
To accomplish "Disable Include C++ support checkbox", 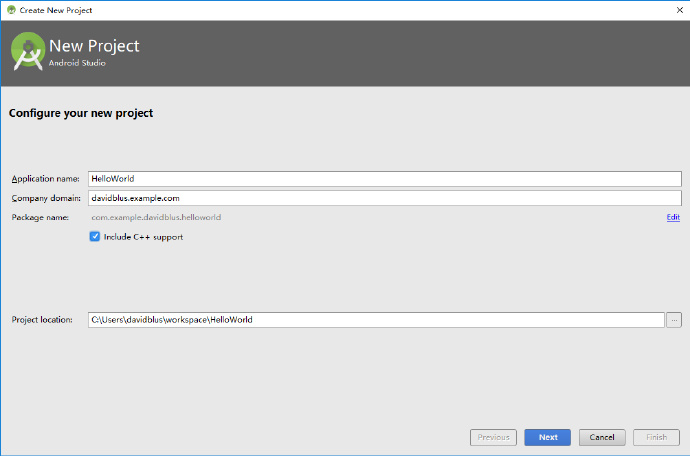I will [x=95, y=237].
